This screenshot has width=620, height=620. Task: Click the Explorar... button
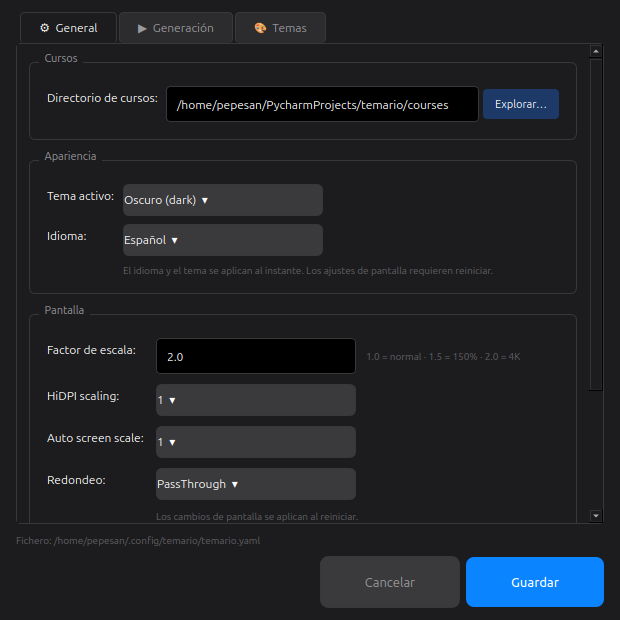pos(521,104)
